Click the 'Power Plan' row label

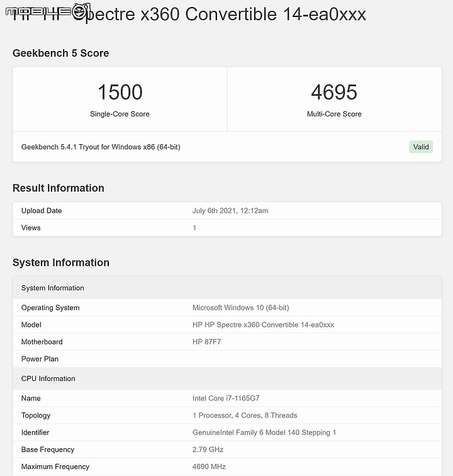point(40,359)
